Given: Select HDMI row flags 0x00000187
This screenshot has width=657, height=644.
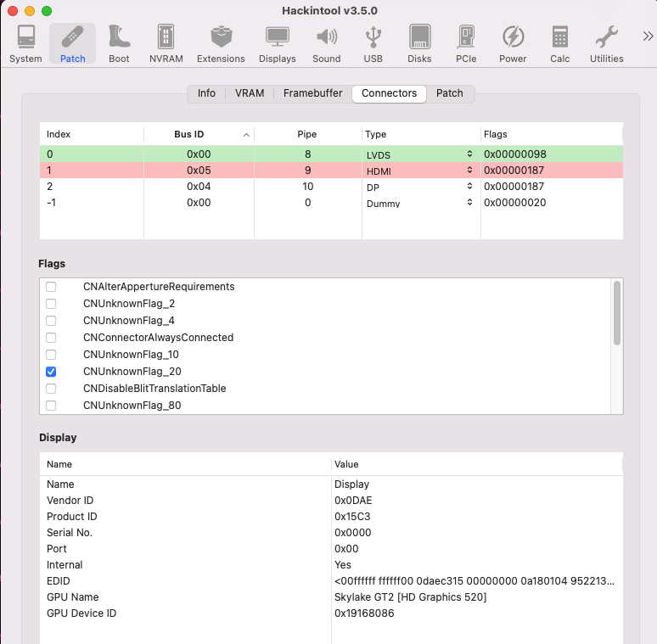Looking at the screenshot, I should 514,171.
